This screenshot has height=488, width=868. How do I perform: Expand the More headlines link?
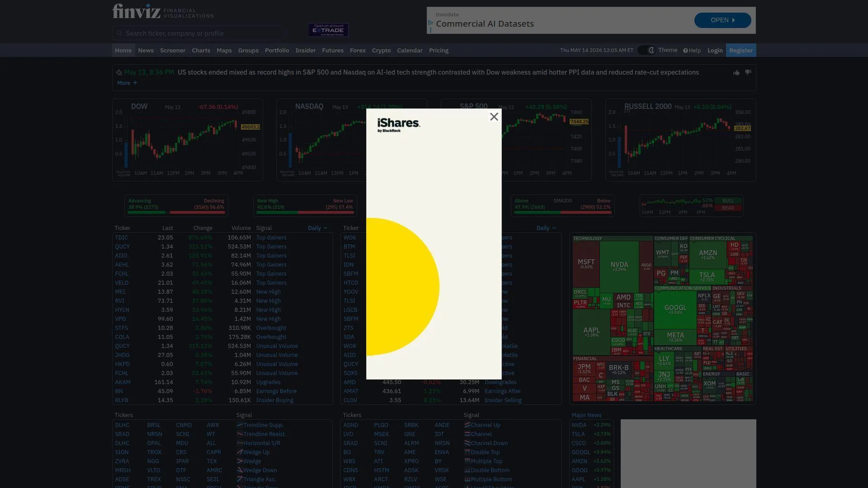coord(127,83)
